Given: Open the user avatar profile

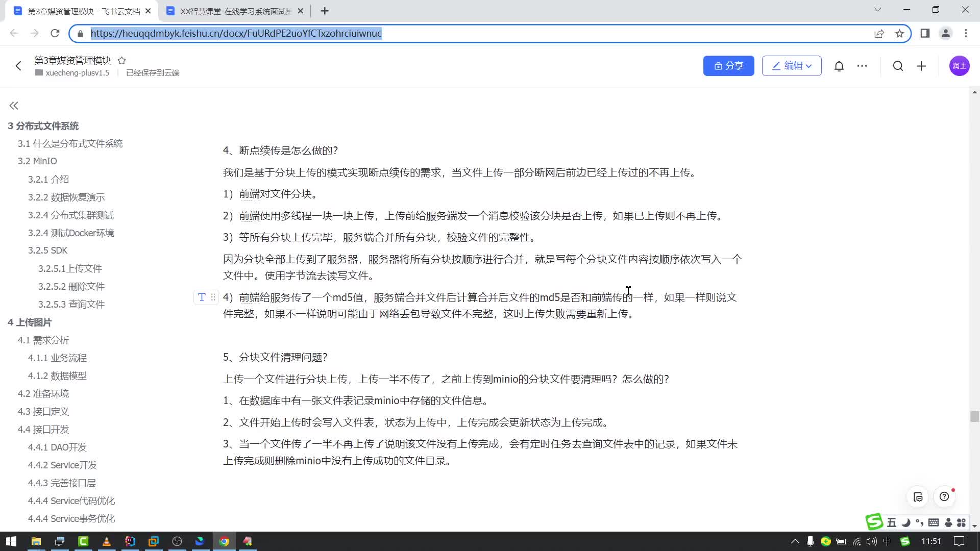Looking at the screenshot, I should pyautogui.click(x=959, y=66).
